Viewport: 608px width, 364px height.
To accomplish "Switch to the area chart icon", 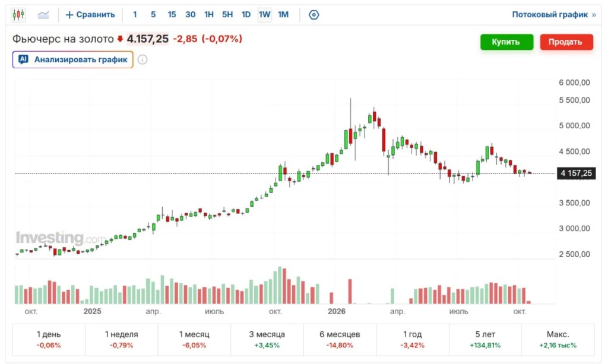I will [x=43, y=15].
